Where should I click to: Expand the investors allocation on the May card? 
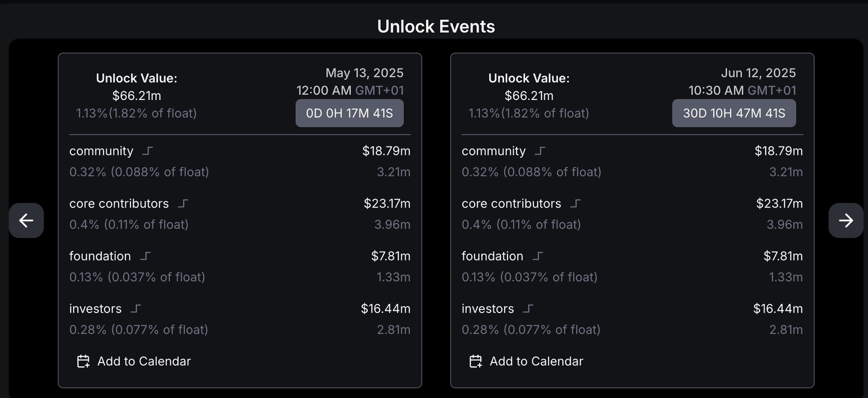134,308
